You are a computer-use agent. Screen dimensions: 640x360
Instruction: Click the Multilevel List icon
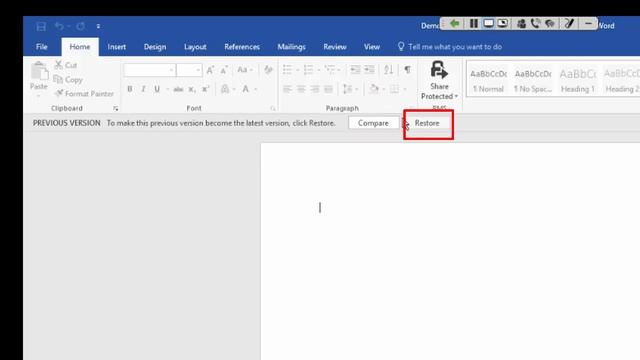[x=330, y=70]
